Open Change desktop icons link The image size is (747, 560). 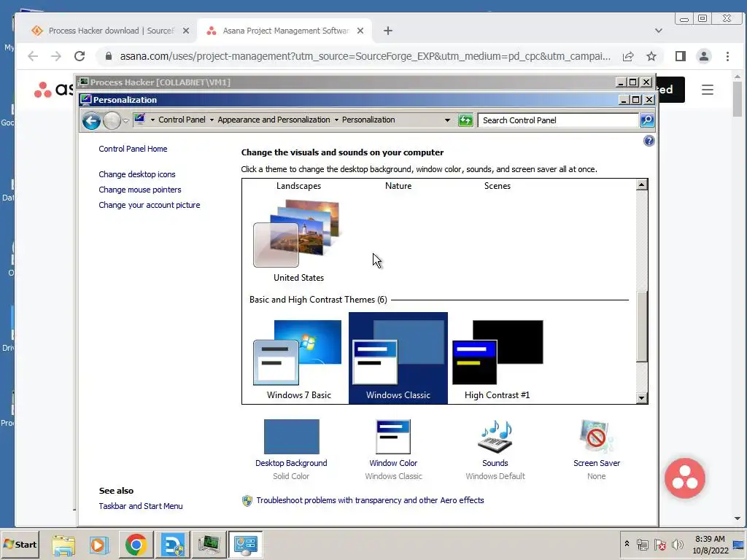click(136, 174)
